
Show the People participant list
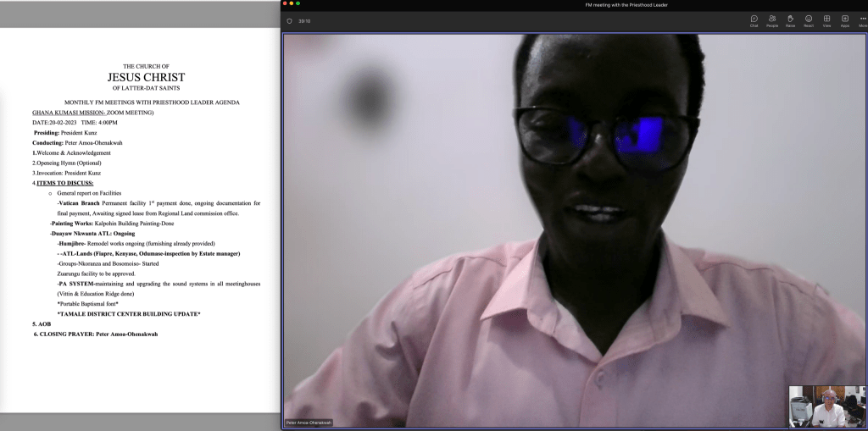click(x=772, y=20)
